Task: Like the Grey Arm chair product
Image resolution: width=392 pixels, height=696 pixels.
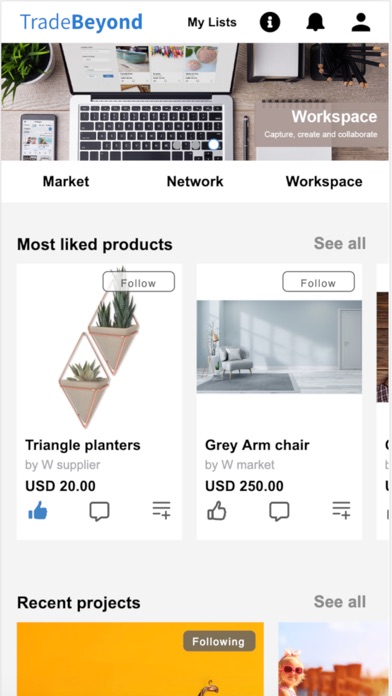Action: (x=217, y=511)
